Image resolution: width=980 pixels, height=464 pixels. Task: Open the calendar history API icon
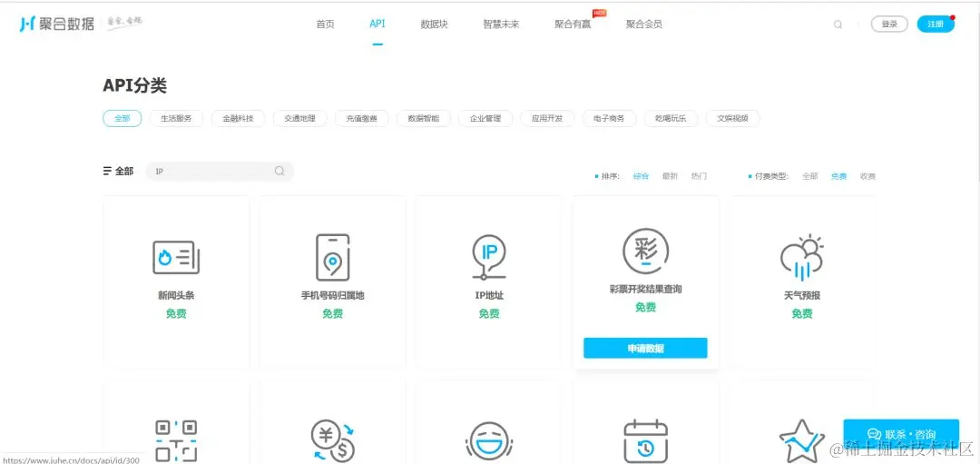pyautogui.click(x=646, y=441)
